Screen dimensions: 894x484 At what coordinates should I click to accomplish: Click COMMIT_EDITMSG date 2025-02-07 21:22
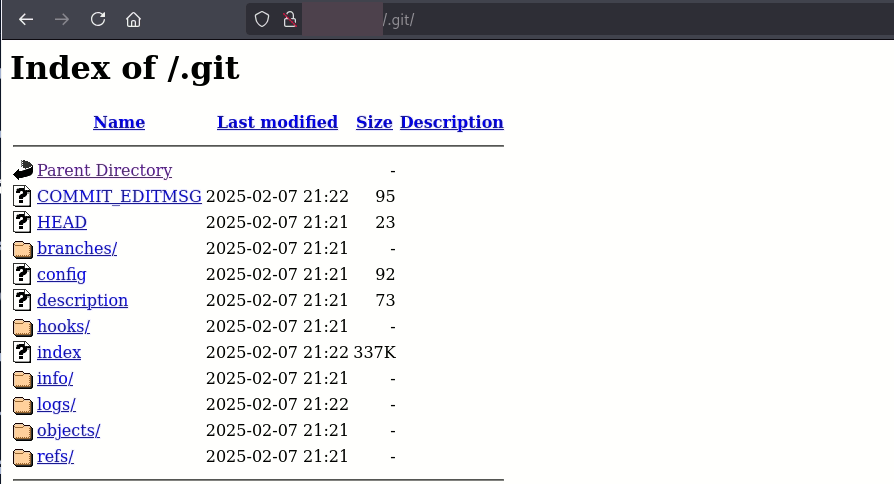pos(277,196)
